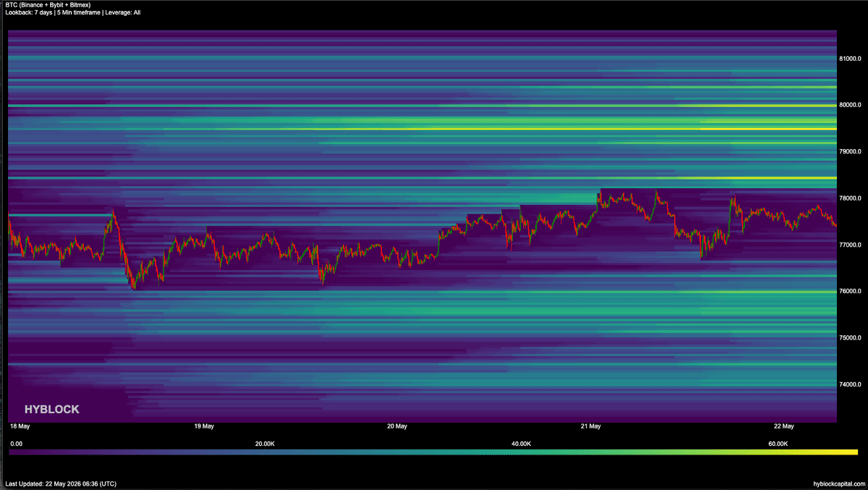Click the 20.00K color scale label
The height and width of the screenshot is (490, 868).
coord(265,444)
